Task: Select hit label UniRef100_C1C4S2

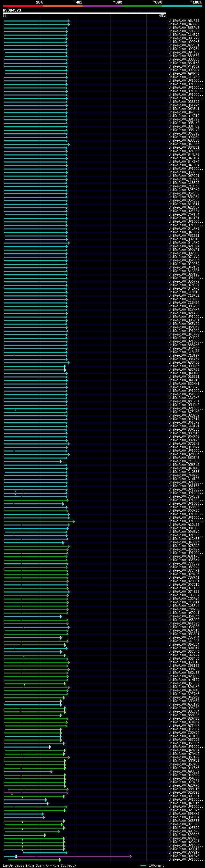Action: click(x=184, y=77)
